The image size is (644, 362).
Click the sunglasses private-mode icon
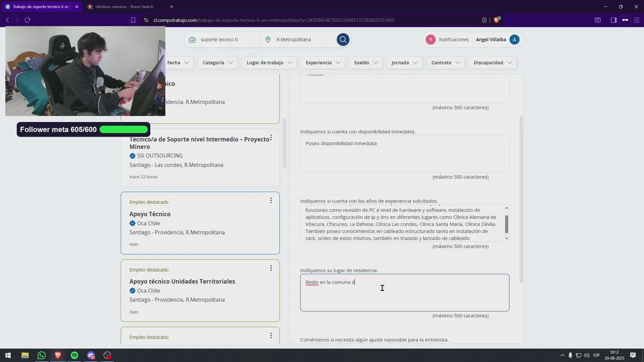(625, 20)
